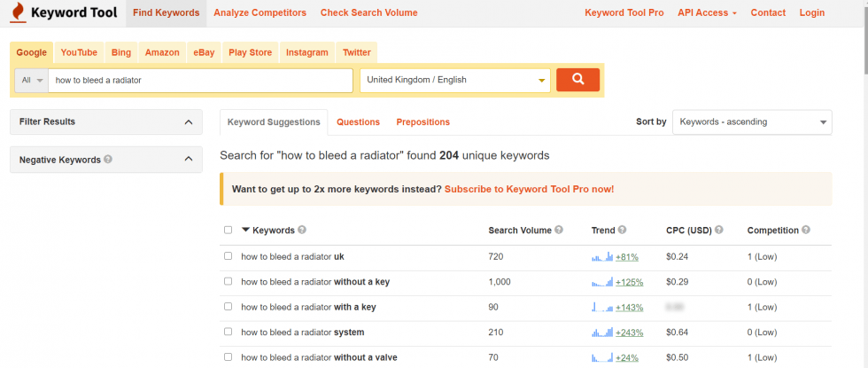Click help icon beside CPC (USD) header
This screenshot has width=868, height=368.
tap(718, 231)
